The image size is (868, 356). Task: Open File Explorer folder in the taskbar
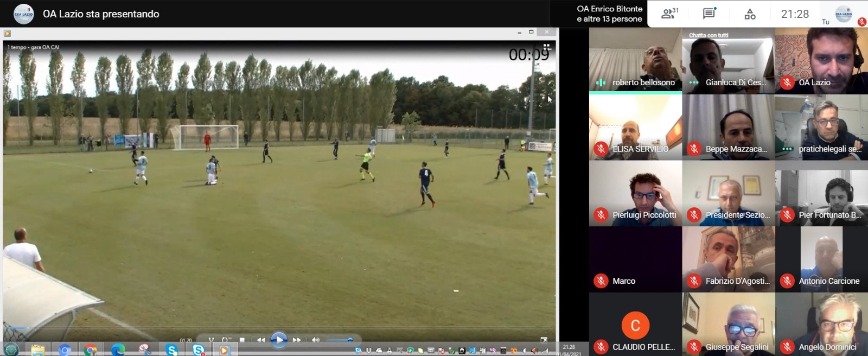[x=37, y=350]
